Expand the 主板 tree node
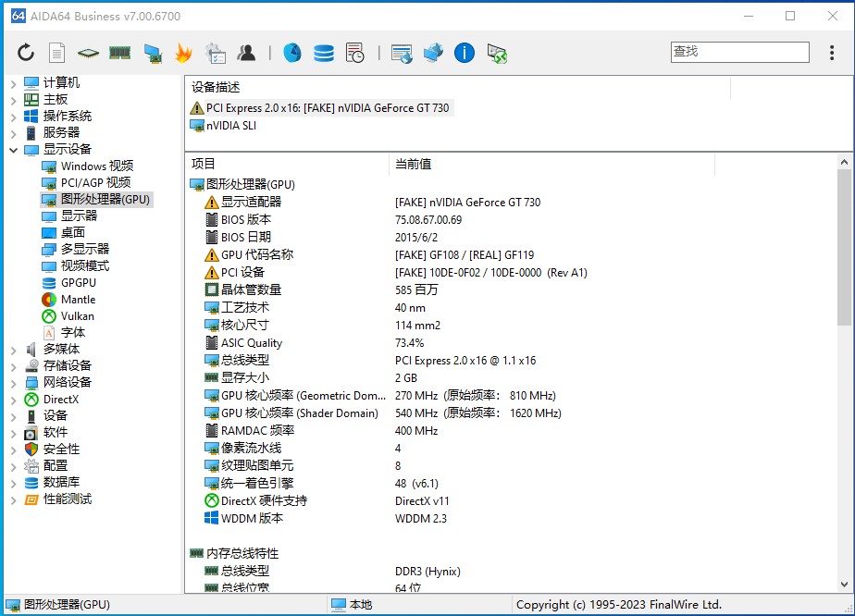This screenshot has height=616, width=855. pos(14,100)
